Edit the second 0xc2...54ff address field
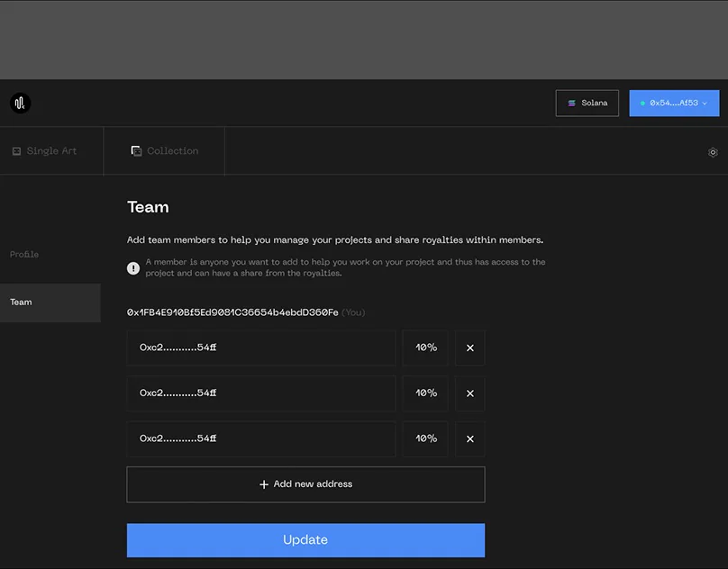This screenshot has height=569, width=728. (261, 393)
